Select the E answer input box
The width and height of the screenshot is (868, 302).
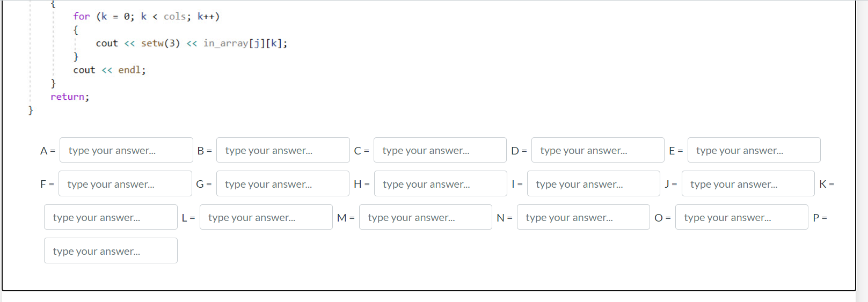pos(754,150)
